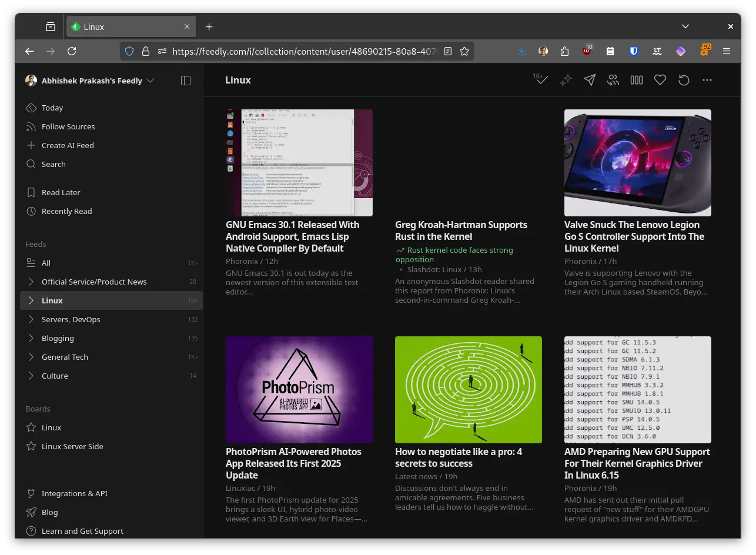Expand the Culture feed chevron

pos(31,376)
